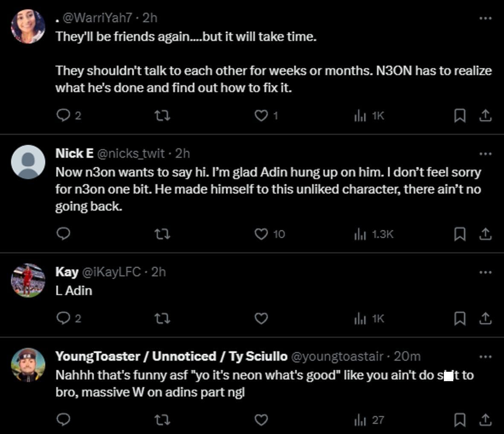Open the @youngtoastair profile handle

pyautogui.click(x=336, y=356)
